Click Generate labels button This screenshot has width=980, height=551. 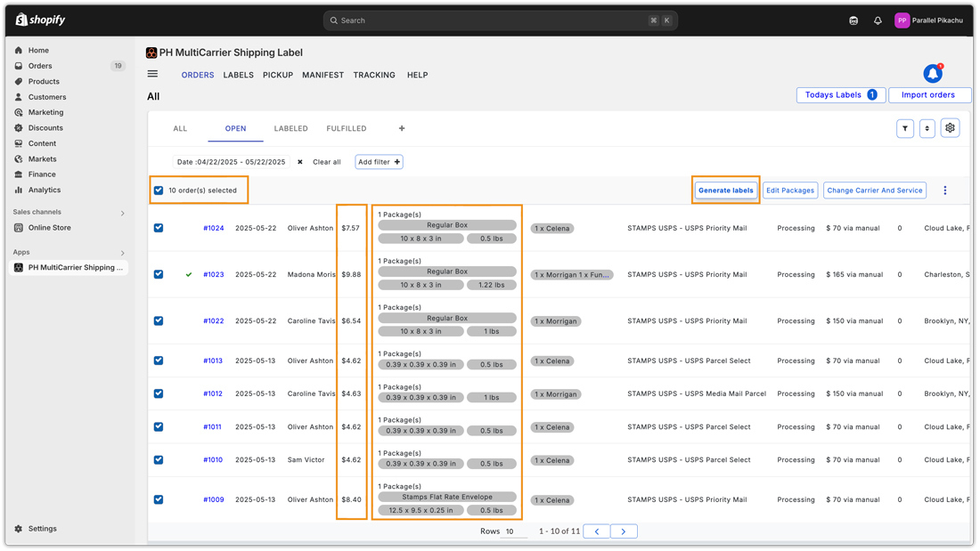[725, 190]
